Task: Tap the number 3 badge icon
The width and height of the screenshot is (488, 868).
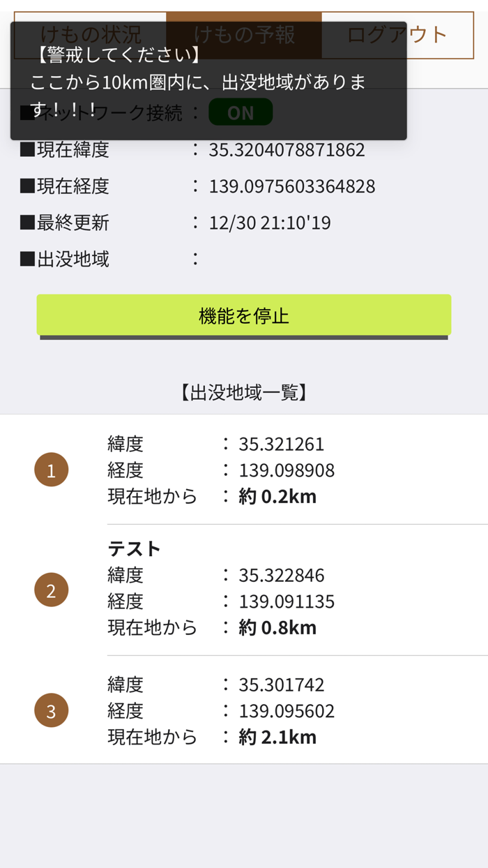Action: [51, 710]
